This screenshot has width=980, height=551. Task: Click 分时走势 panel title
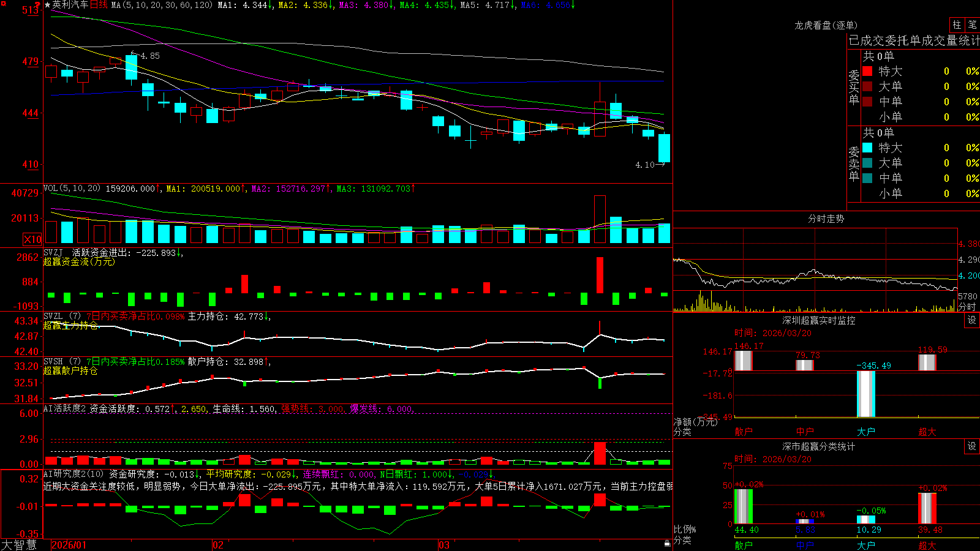[x=826, y=219]
